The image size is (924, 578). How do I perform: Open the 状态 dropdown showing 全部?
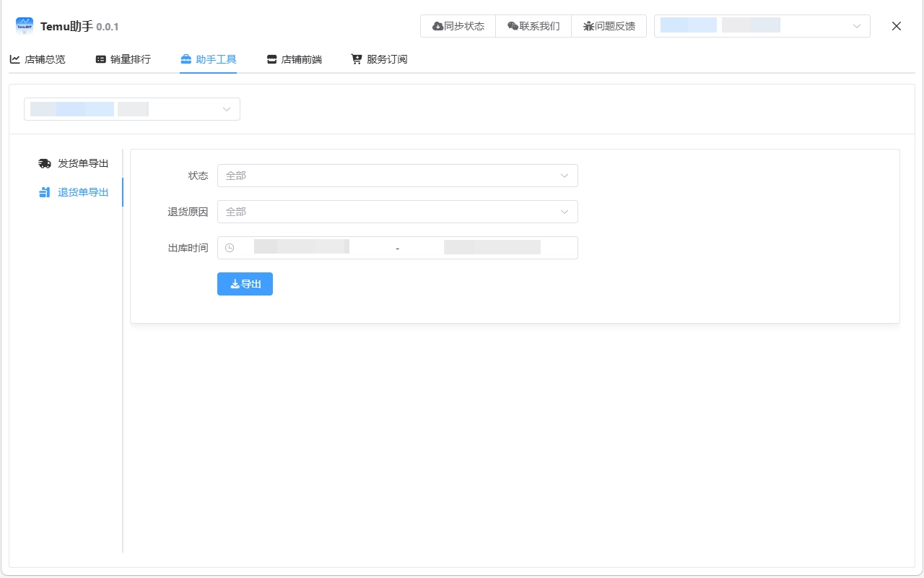(x=398, y=175)
